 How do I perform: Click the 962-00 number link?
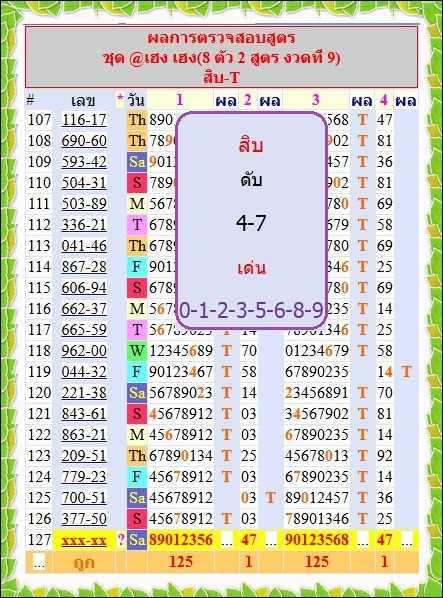point(84,351)
